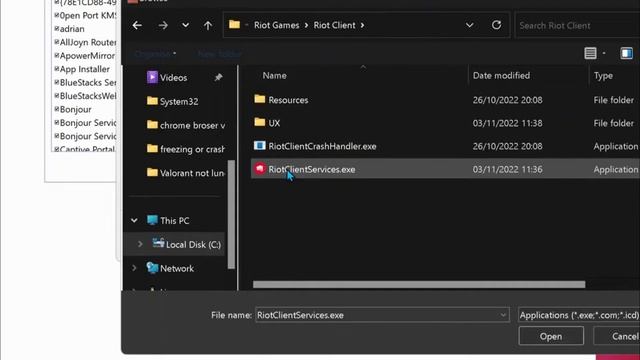The height and width of the screenshot is (360, 640).
Task: Open the Organize menu
Action: point(155,53)
